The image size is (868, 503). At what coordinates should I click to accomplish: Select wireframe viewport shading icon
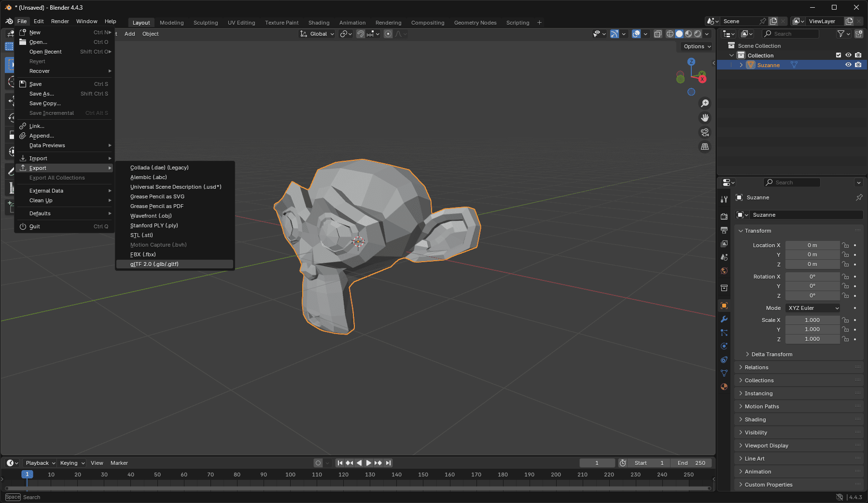[x=670, y=34]
